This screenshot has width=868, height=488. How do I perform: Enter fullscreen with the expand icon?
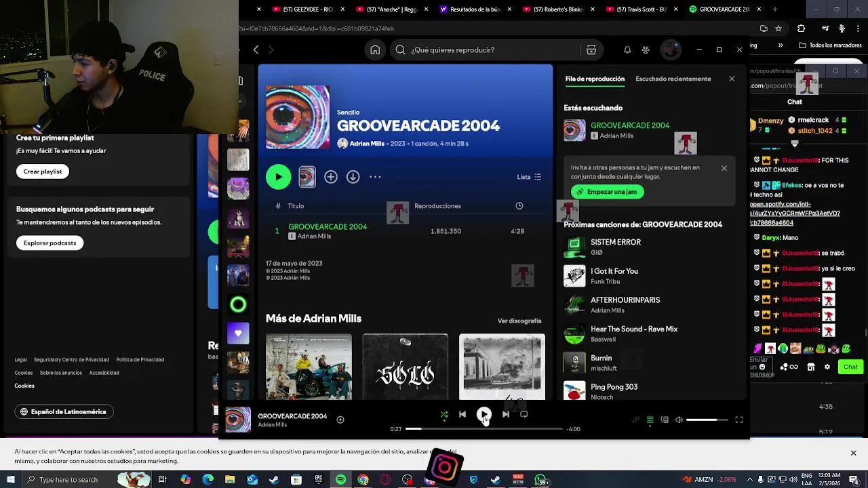point(739,420)
